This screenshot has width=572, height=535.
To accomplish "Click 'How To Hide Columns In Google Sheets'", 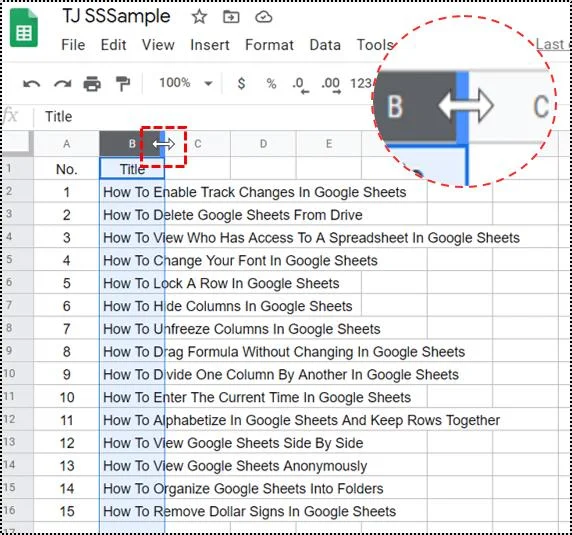I will click(x=228, y=306).
